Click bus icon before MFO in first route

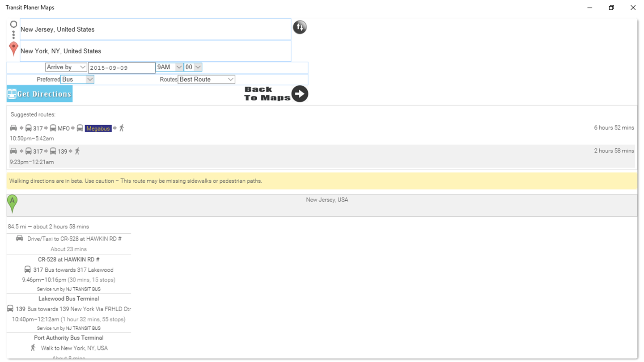coord(53,128)
